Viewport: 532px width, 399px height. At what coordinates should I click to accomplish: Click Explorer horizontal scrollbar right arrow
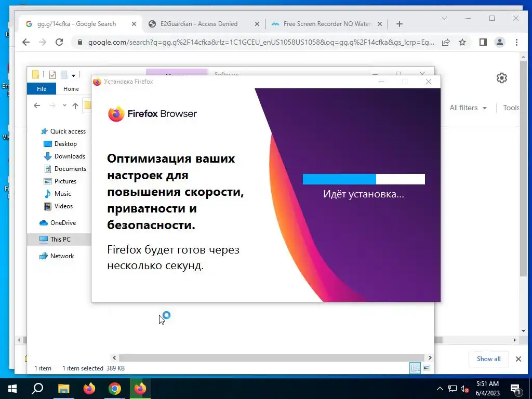click(430, 357)
